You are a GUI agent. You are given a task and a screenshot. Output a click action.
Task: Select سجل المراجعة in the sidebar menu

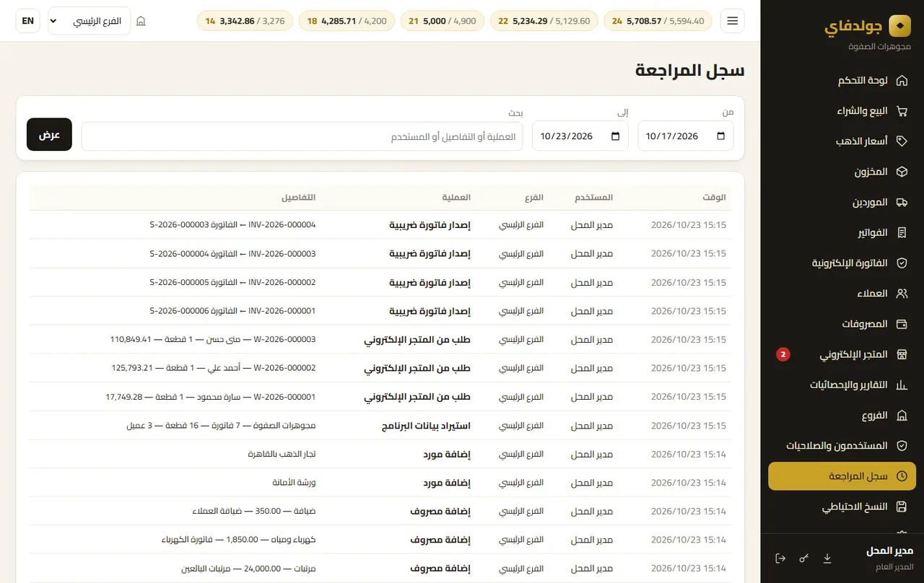coord(842,476)
